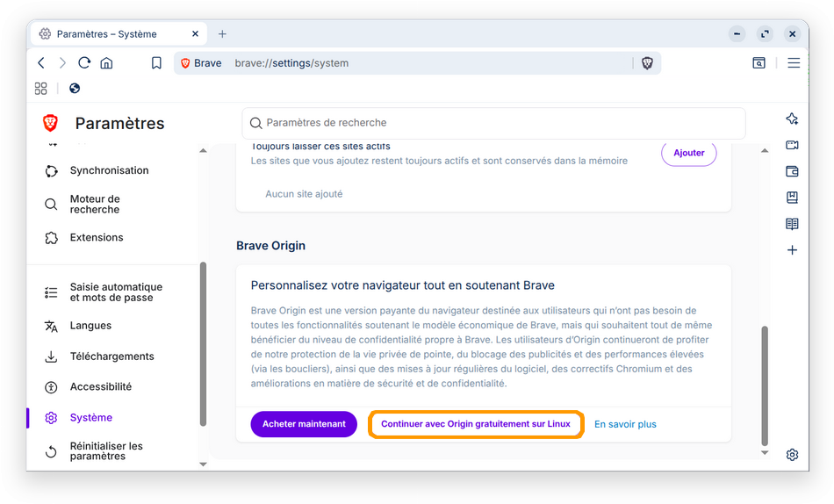Viewport: 834px width, 504px height.
Task: Click the left menu scroll up arrow
Action: (x=203, y=151)
